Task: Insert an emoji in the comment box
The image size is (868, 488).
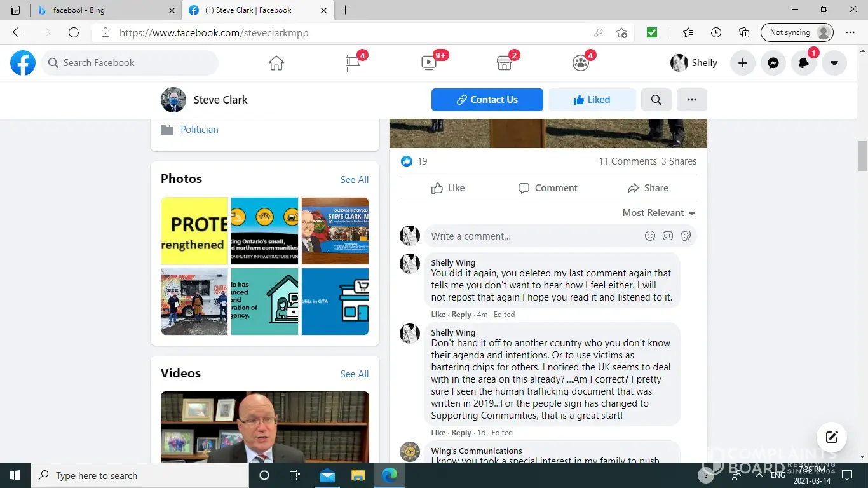Action: tap(650, 236)
